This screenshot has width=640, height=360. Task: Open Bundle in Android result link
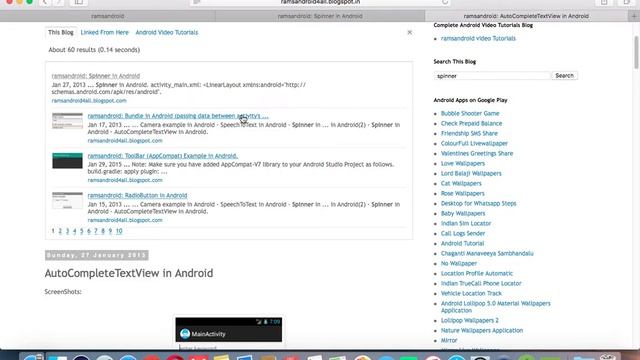[x=178, y=116]
